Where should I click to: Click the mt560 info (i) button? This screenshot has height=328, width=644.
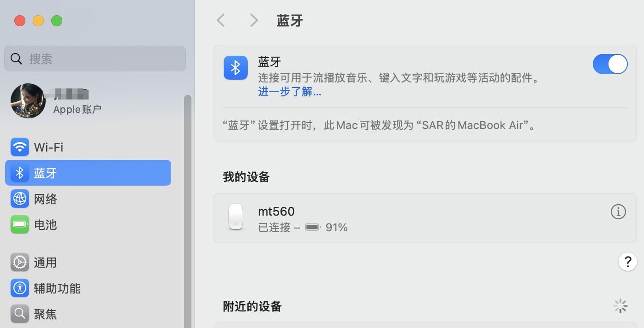[618, 211]
